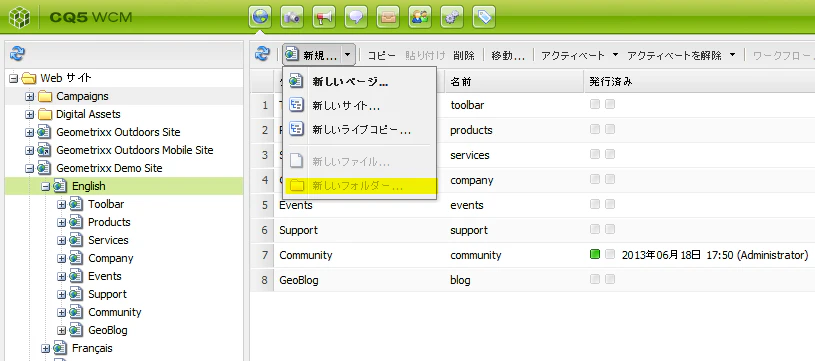Click second published checkbox in services row
Image resolution: width=815 pixels, height=361 pixels.
[x=610, y=154]
